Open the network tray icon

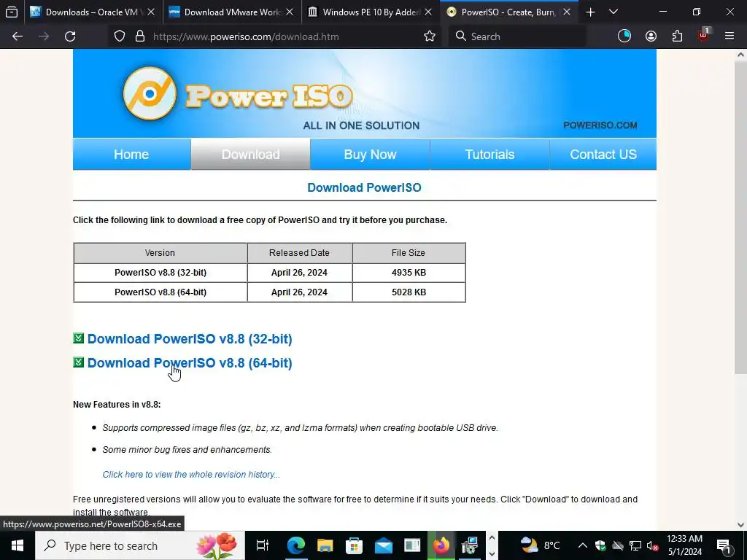[x=635, y=545]
